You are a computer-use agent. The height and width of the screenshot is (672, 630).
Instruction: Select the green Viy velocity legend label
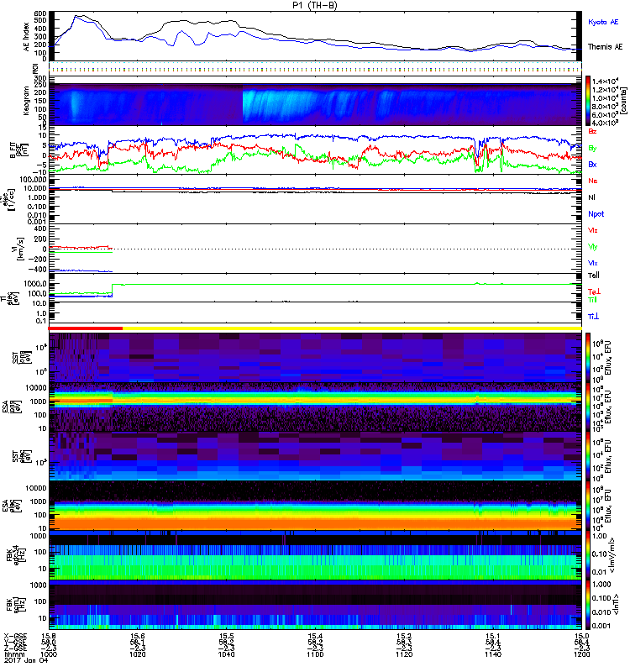coord(593,247)
